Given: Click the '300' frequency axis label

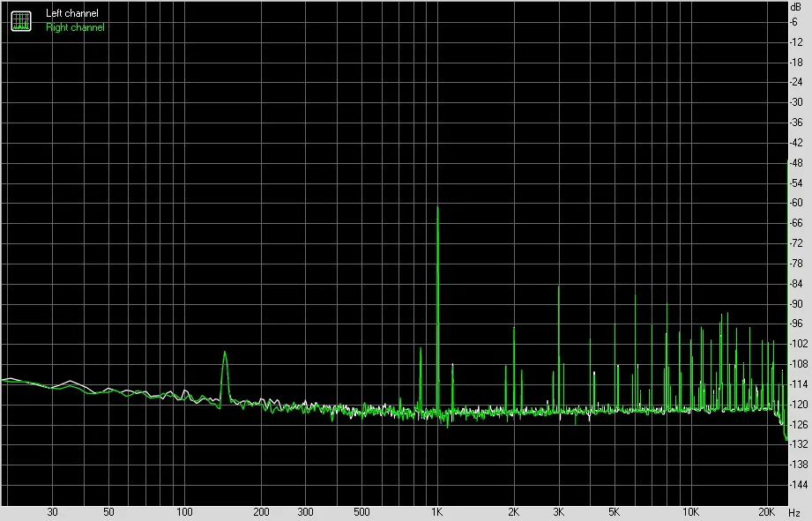Looking at the screenshot, I should pos(306,512).
